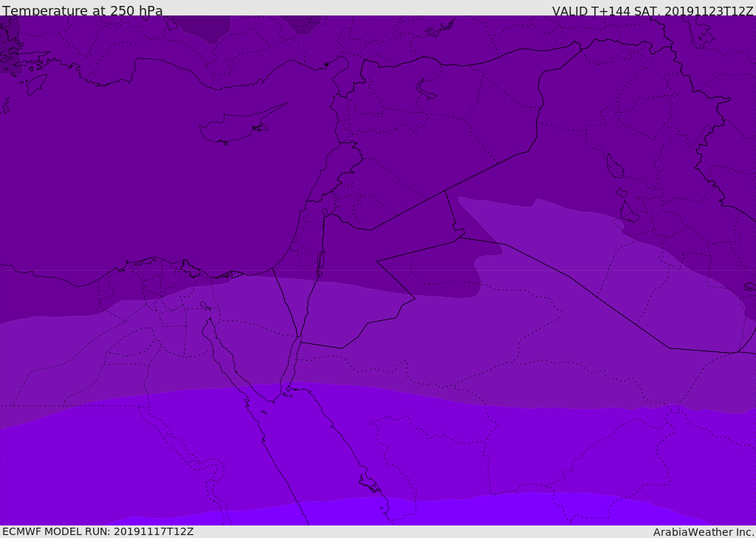This screenshot has height=538, width=756.
Task: Click the ECMWF MODEL RUN label
Action: point(97,531)
